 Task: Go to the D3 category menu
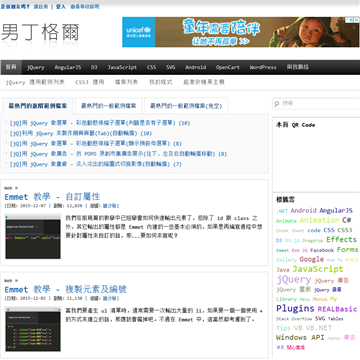tap(94, 67)
